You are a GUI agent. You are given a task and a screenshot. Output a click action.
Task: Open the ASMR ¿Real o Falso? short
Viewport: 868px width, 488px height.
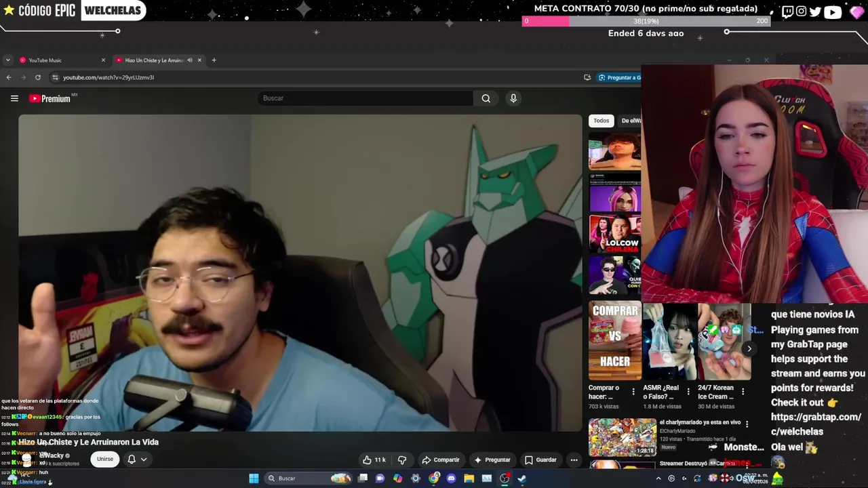(x=669, y=342)
